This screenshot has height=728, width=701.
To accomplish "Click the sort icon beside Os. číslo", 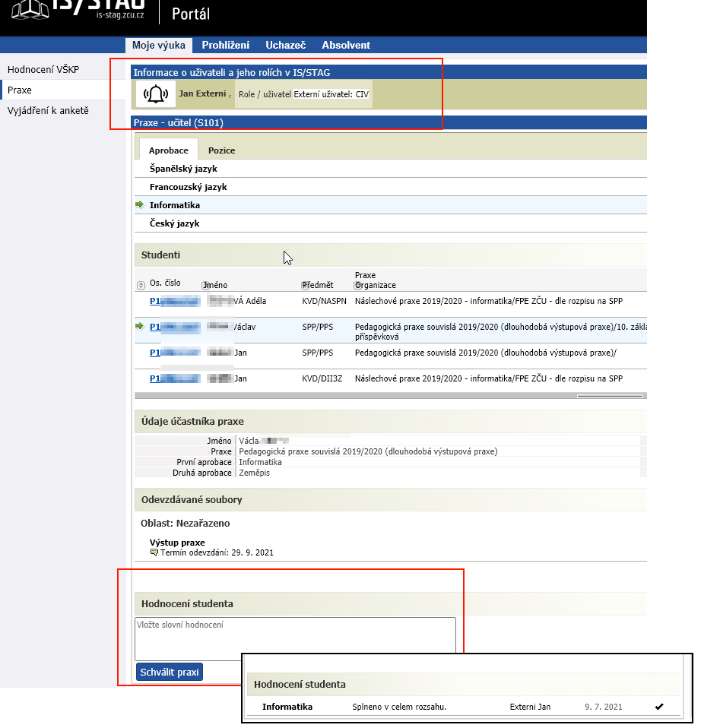I will click(141, 285).
